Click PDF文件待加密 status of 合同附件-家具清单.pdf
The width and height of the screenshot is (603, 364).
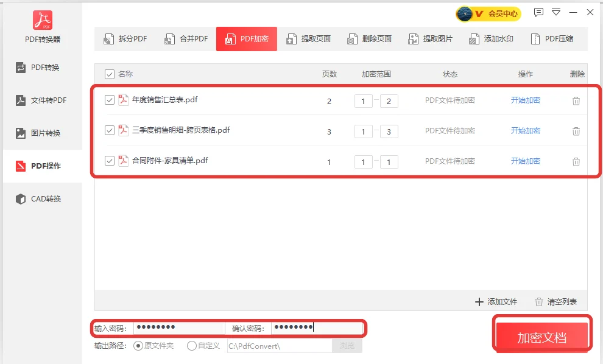pyautogui.click(x=450, y=161)
